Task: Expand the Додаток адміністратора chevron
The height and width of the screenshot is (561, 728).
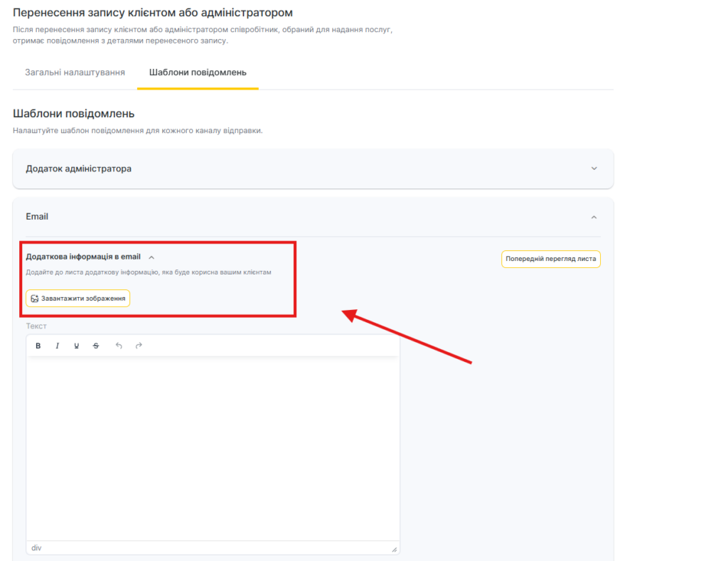Action: coord(594,169)
